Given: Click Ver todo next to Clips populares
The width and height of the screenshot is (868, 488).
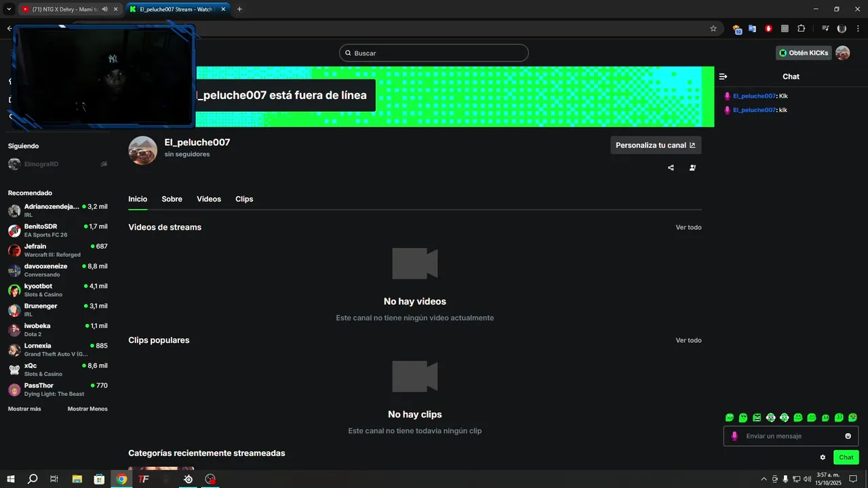Looking at the screenshot, I should pyautogui.click(x=688, y=340).
